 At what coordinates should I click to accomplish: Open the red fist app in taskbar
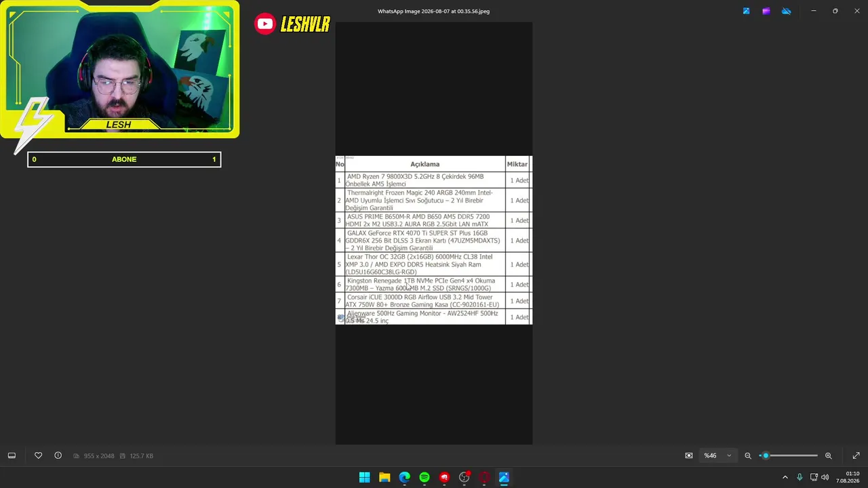(444, 477)
